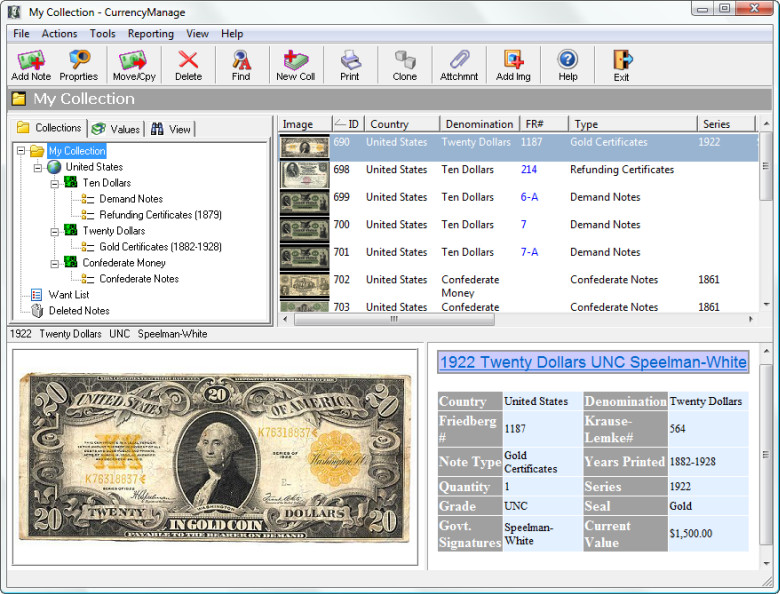Collapse the My Collection tree node
Screen dimensions: 780x594
(x=21, y=151)
